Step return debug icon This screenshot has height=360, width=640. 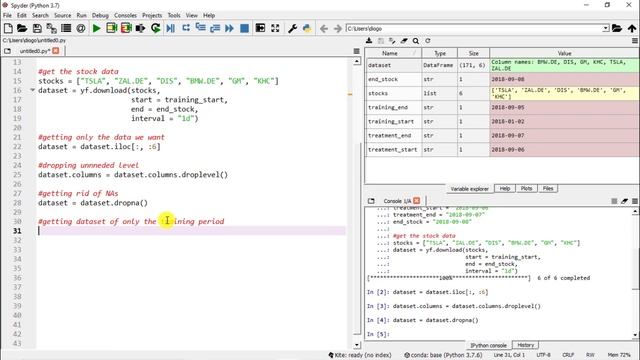pos(215,28)
